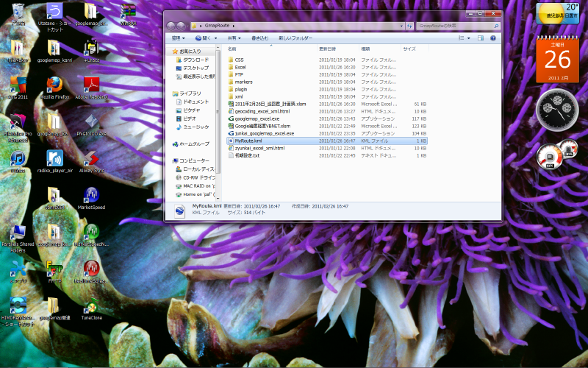The width and height of the screenshot is (588, 368).
Task: Open the iTunes desktop shortcut
Action: [x=17, y=160]
